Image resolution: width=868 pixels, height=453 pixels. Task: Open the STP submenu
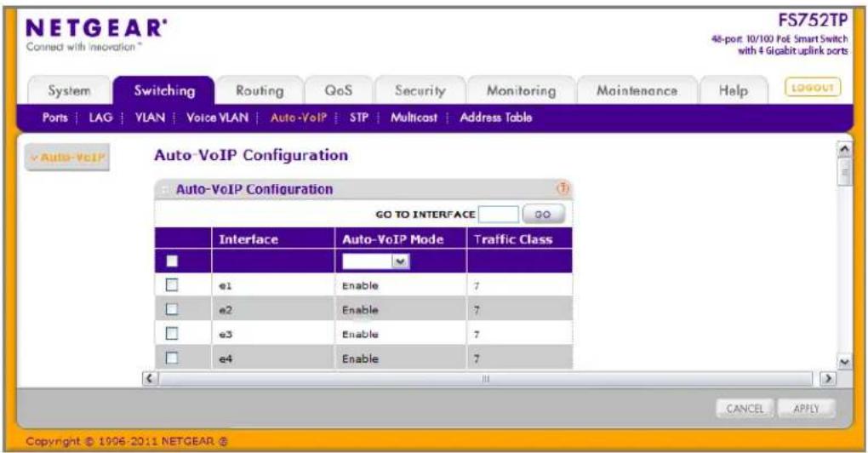[359, 118]
